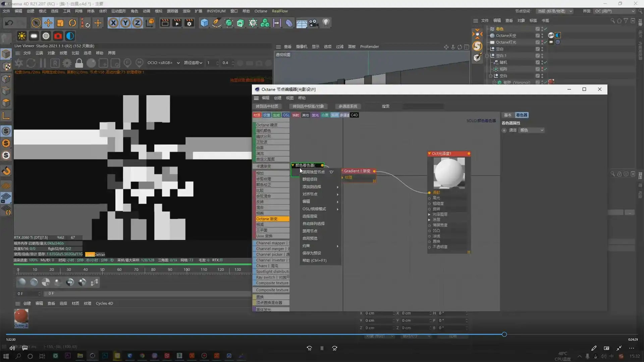Open Render Settings via the gear icon
The height and width of the screenshot is (362, 644).
pos(190,23)
